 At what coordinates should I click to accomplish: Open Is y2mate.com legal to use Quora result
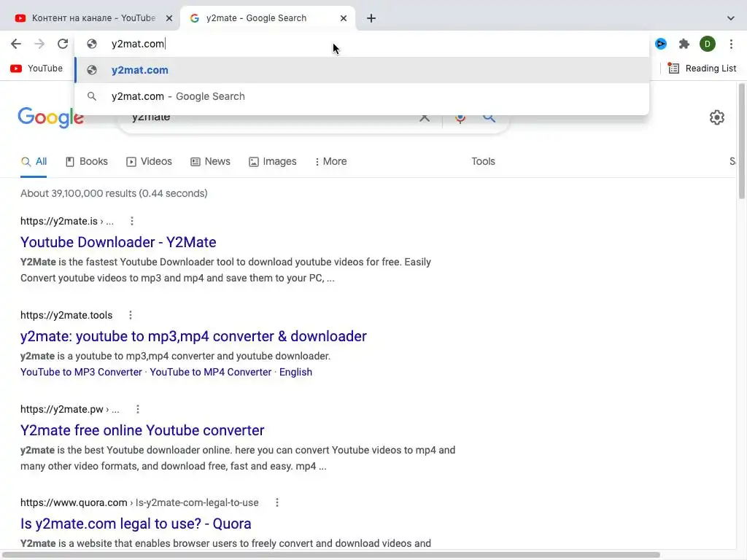136,524
